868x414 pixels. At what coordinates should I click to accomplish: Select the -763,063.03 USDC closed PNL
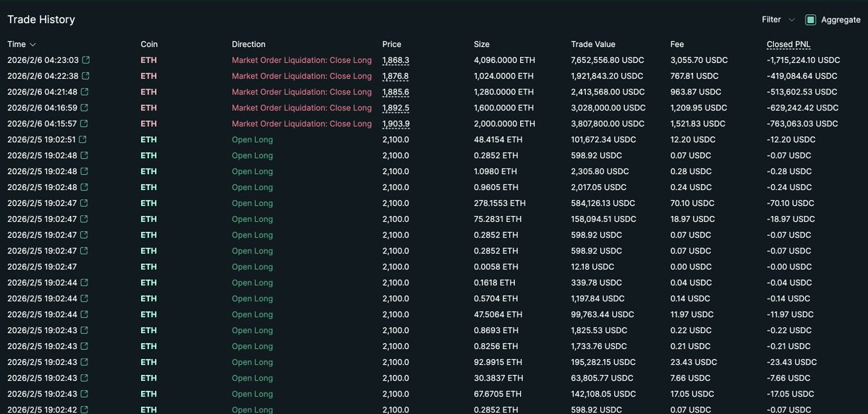(x=801, y=124)
